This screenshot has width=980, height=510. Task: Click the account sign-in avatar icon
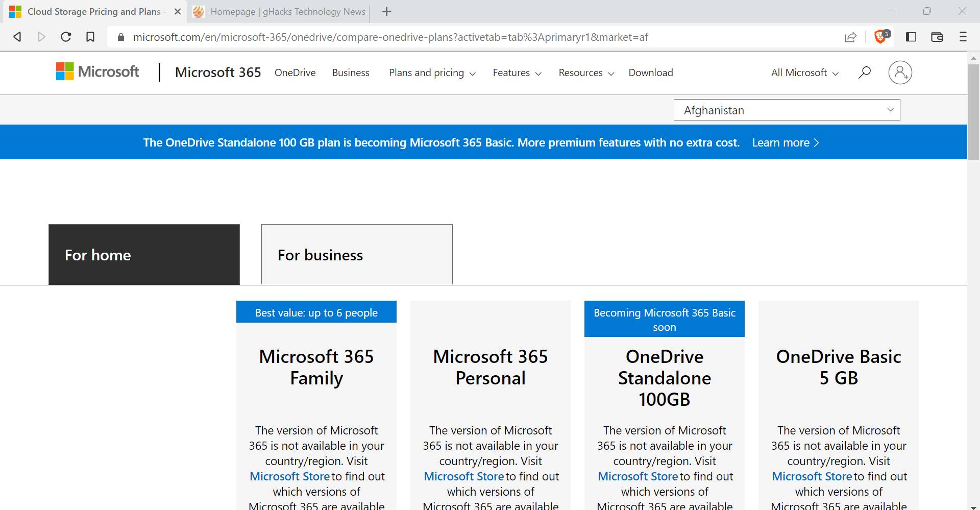click(900, 72)
